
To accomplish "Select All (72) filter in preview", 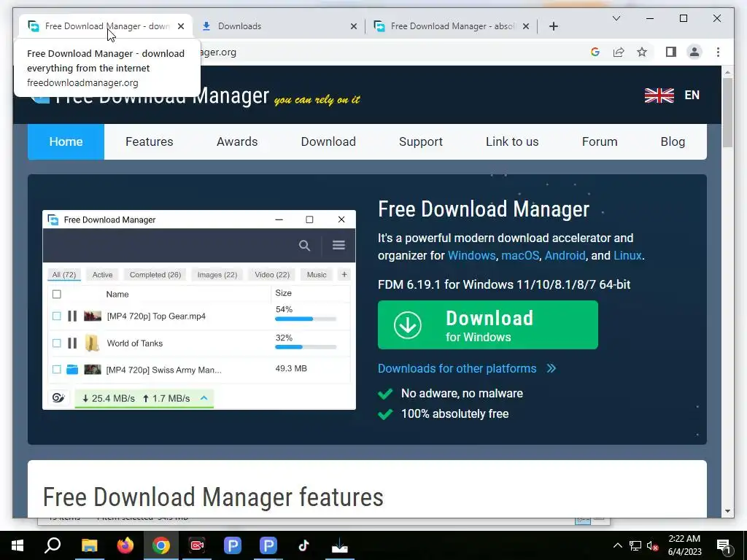I will [x=64, y=275].
